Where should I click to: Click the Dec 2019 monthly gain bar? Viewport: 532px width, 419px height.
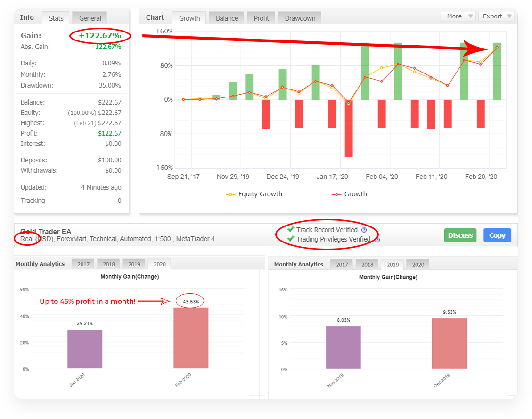[x=449, y=343]
